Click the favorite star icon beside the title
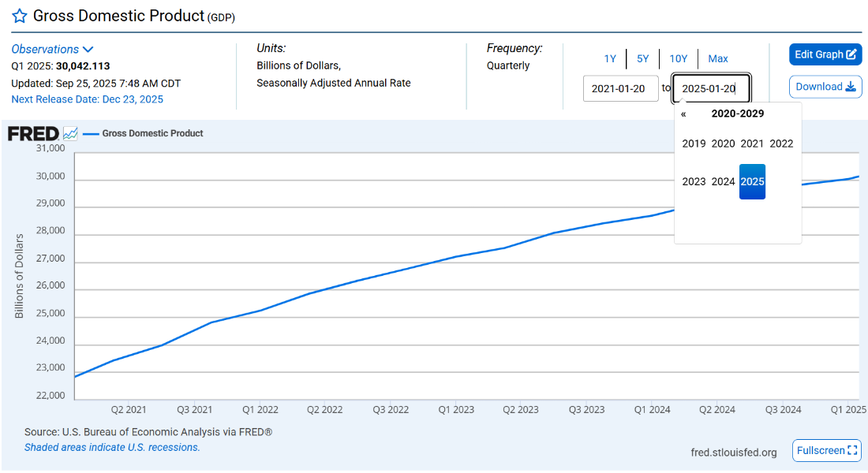This screenshot has width=868, height=473. tap(19, 17)
